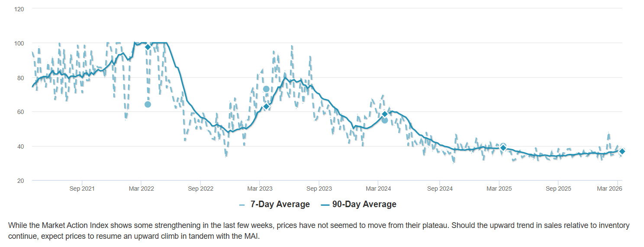Select the Sep 2024 x-axis label
644x247 pixels.
439,189
